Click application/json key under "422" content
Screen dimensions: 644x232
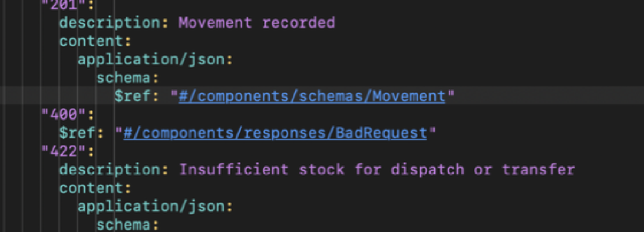(151, 207)
